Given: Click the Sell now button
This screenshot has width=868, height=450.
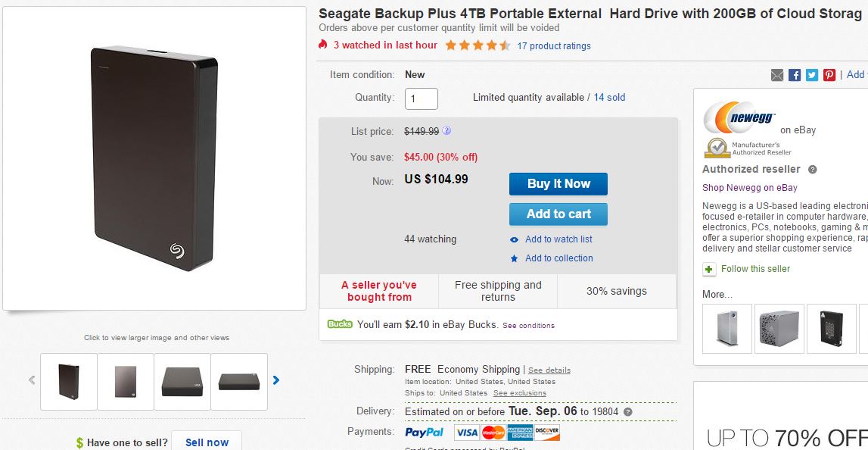Looking at the screenshot, I should tap(207, 442).
